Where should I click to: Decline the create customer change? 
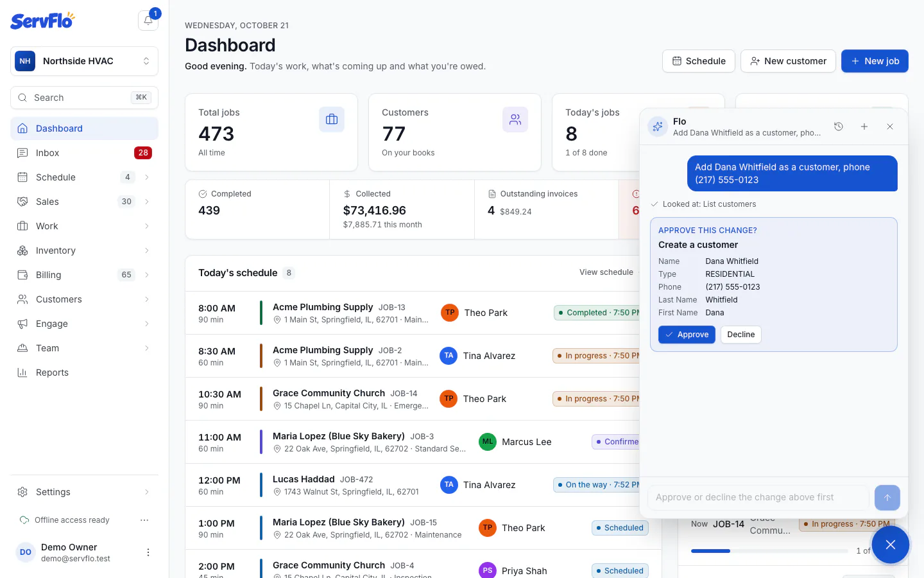pyautogui.click(x=741, y=335)
